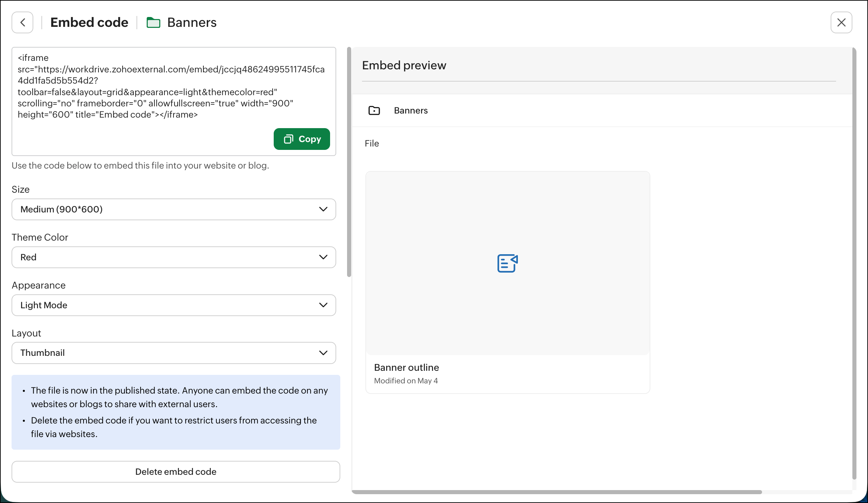Screen dimensions: 868x503
Task: Click the 'Modified on May 4' text
Action: tap(406, 381)
